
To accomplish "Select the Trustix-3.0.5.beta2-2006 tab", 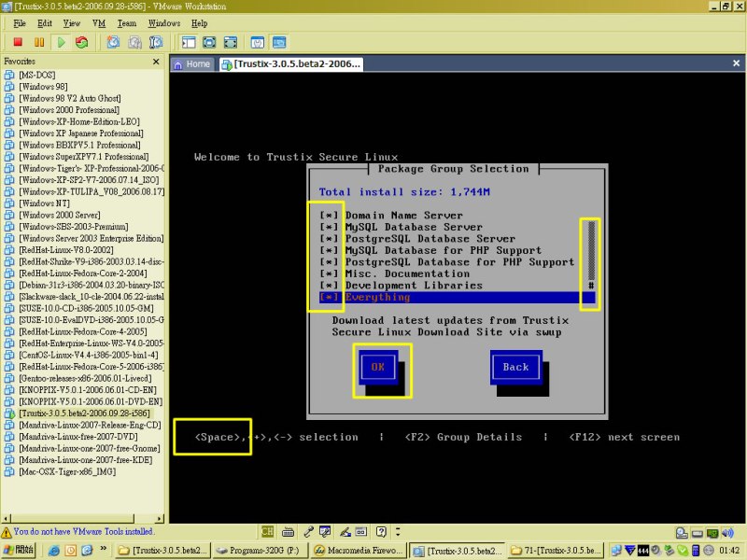I will click(x=291, y=63).
